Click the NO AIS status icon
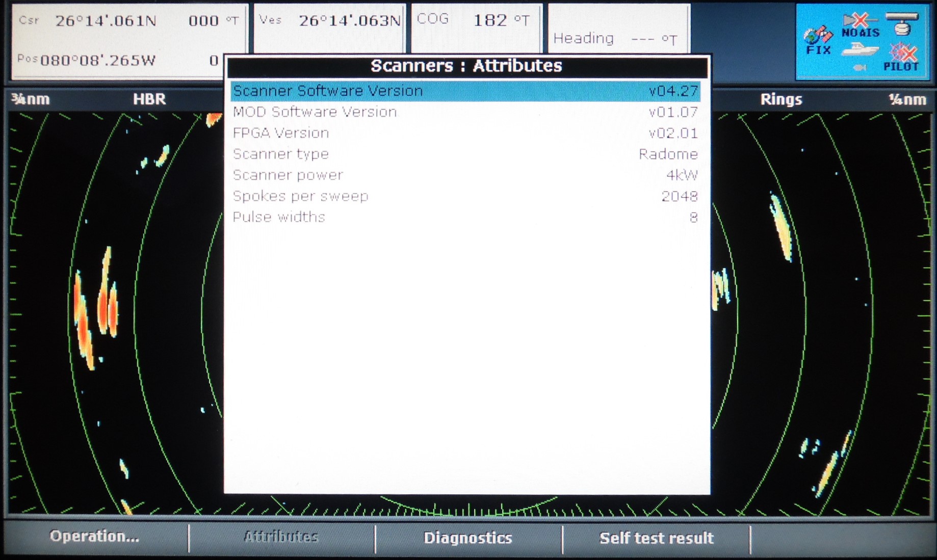The image size is (937, 560). [861, 25]
